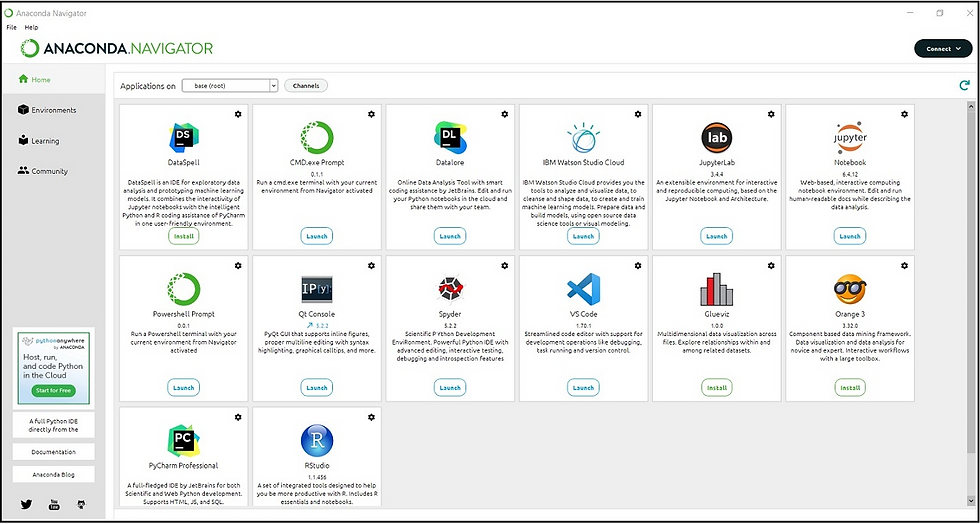This screenshot has height=524, width=980.
Task: Click the IBM Watson Studio Cloud logo
Action: [583, 138]
